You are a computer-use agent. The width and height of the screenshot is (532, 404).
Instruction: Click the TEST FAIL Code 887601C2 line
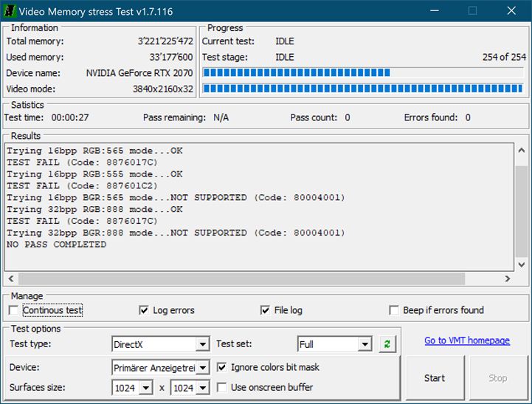82,186
